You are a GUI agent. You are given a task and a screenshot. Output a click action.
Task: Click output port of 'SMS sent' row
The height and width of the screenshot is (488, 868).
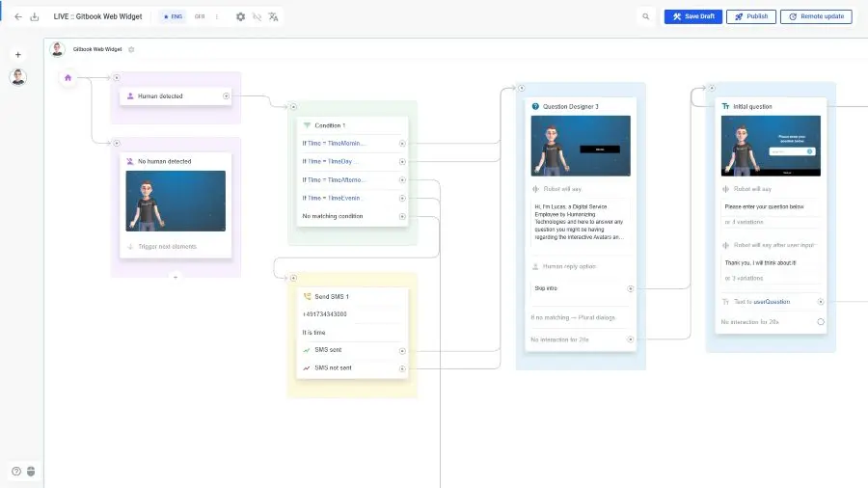[x=402, y=350]
